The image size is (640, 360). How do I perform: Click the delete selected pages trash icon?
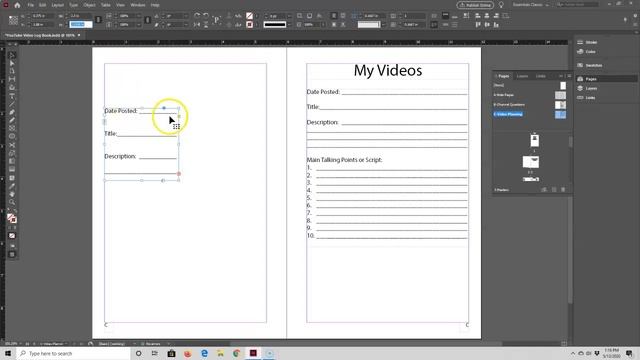pos(563,190)
